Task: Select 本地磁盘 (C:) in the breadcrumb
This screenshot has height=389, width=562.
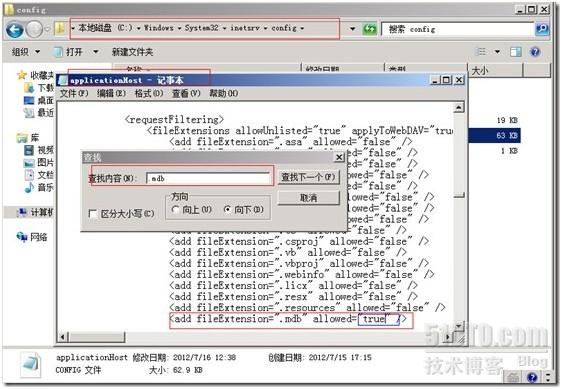Action: (x=105, y=28)
